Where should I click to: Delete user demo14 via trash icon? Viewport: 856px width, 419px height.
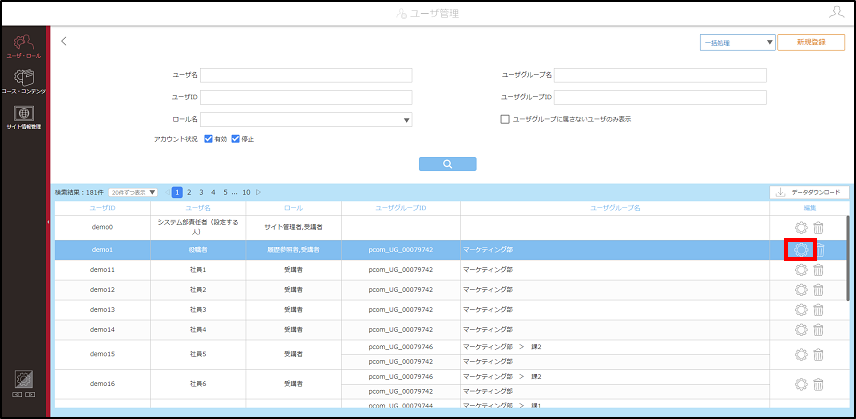818,330
